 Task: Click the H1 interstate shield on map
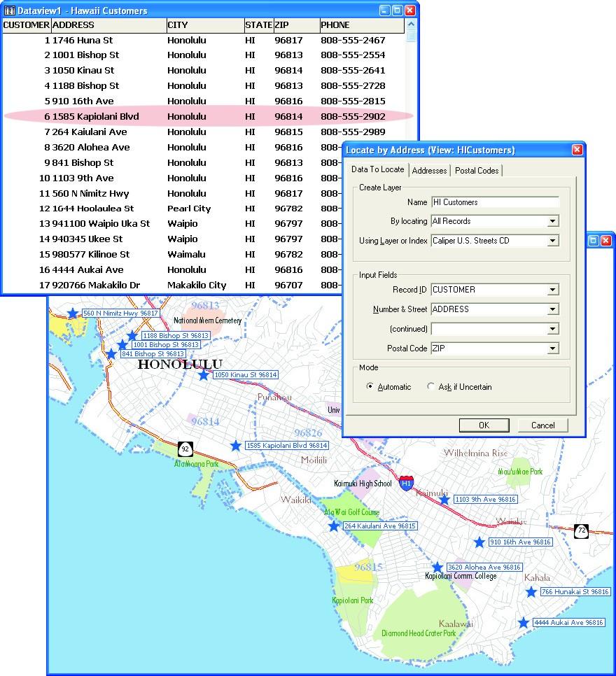click(406, 484)
